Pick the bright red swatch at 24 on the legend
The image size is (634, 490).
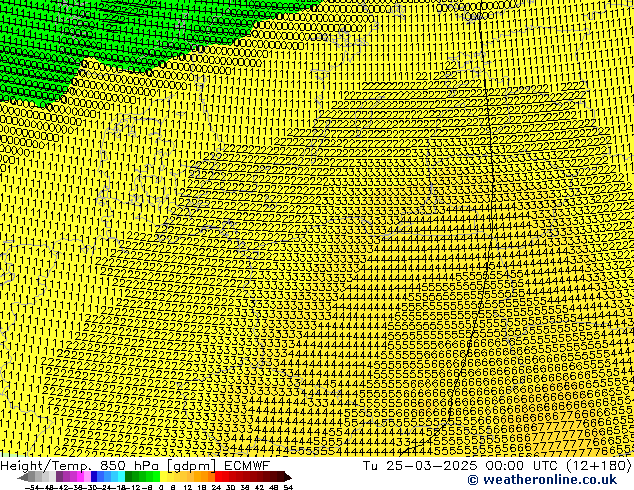click(x=218, y=476)
